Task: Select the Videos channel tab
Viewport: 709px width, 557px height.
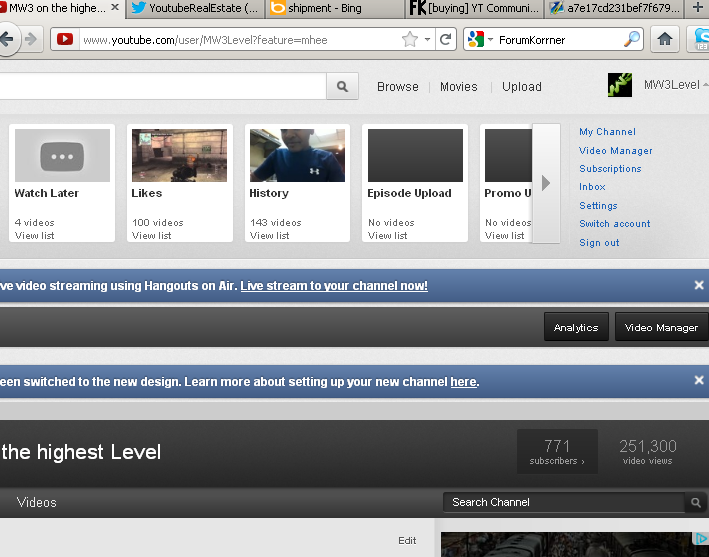Action: 37,502
